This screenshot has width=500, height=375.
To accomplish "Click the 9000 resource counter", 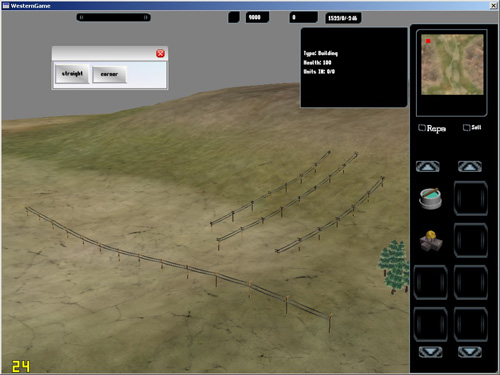I will tap(257, 17).
